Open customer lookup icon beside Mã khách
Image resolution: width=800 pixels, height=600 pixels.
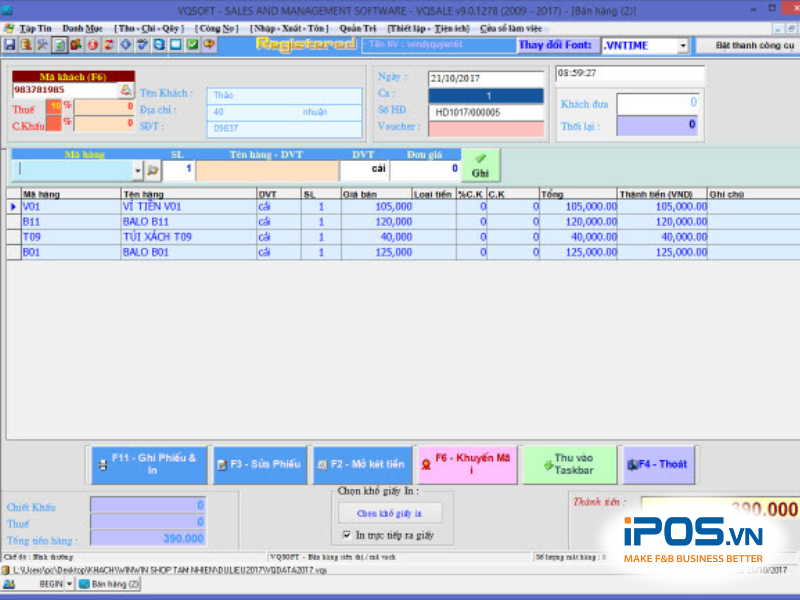coord(126,90)
